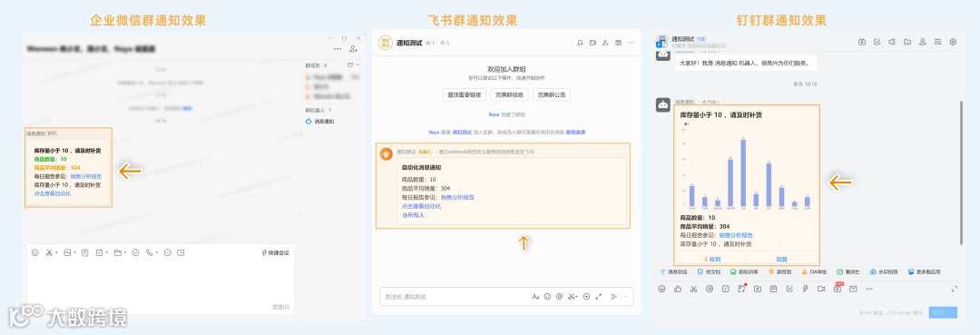Toggle Feishu Aa text formatting icon
Image resolution: width=980 pixels, height=335 pixels.
535,297
